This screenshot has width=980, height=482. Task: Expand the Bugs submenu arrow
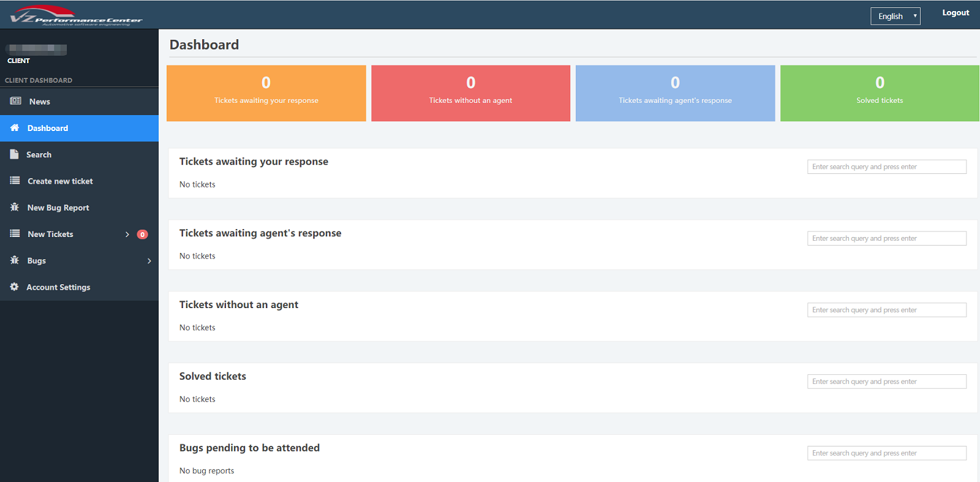coord(149,261)
